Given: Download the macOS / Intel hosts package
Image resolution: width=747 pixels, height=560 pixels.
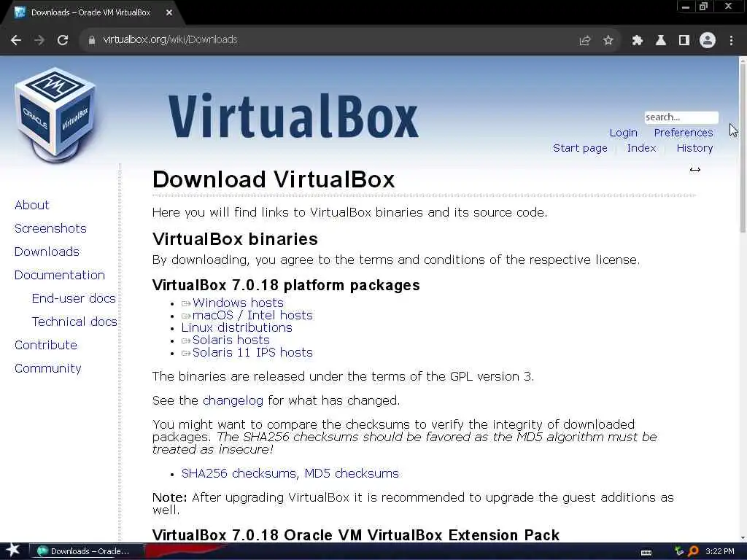Looking at the screenshot, I should [252, 315].
